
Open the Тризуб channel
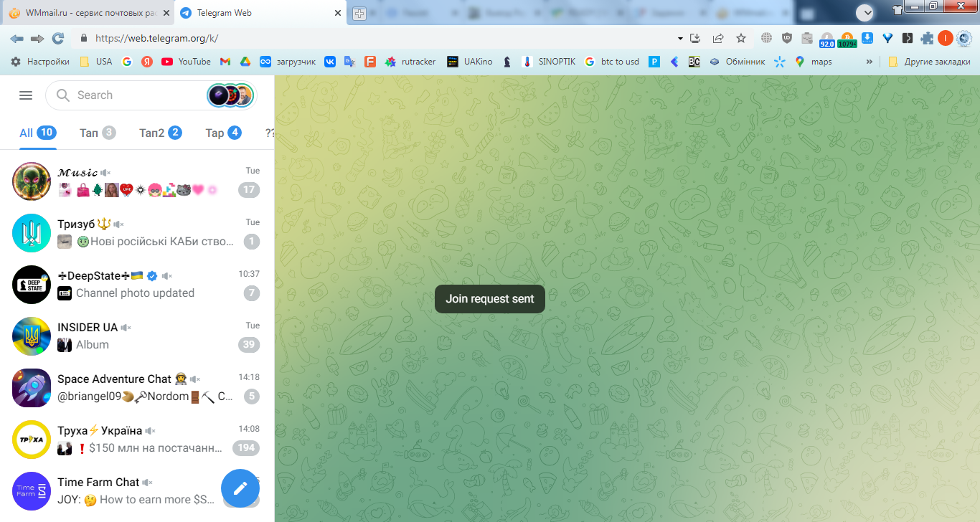point(137,233)
